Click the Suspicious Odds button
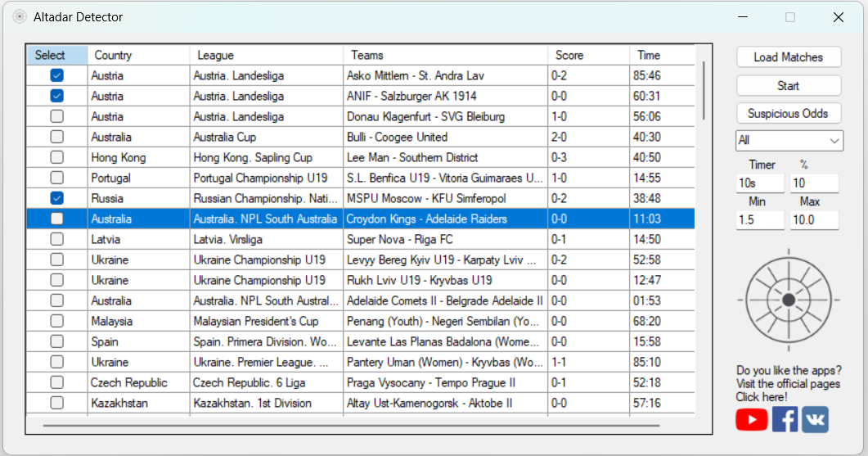 [x=789, y=114]
